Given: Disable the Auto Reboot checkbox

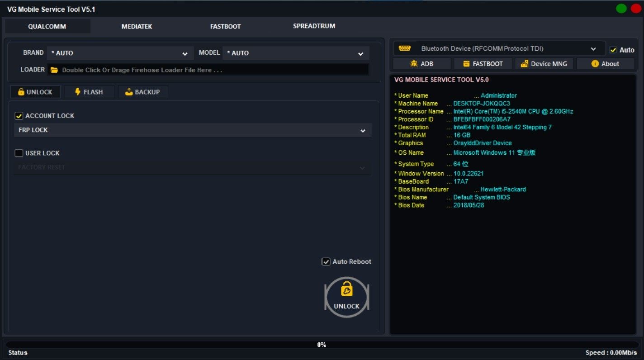Looking at the screenshot, I should [x=326, y=262].
